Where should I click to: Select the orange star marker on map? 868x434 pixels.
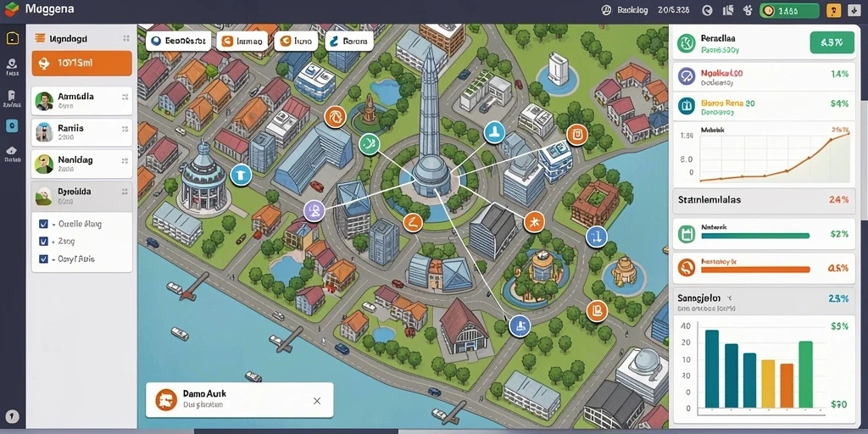pos(534,223)
